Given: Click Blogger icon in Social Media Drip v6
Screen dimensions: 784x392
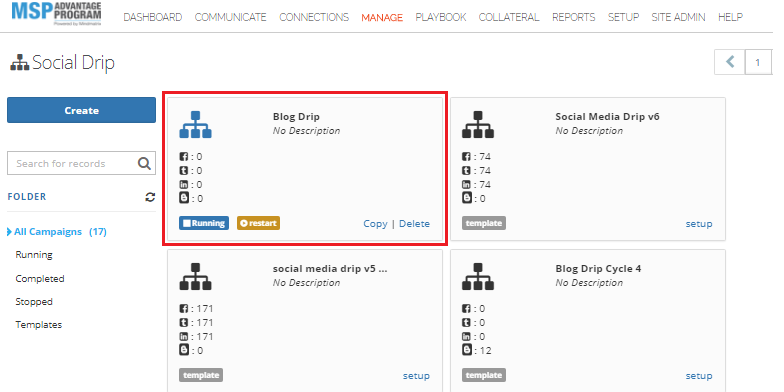Looking at the screenshot, I should coord(466,198).
